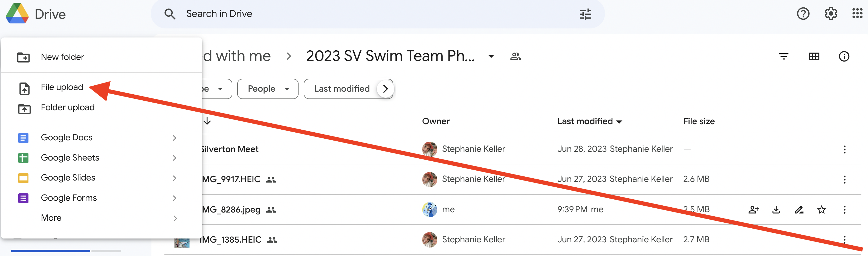Expand the People filter dropdown
This screenshot has height=256, width=868.
point(268,89)
